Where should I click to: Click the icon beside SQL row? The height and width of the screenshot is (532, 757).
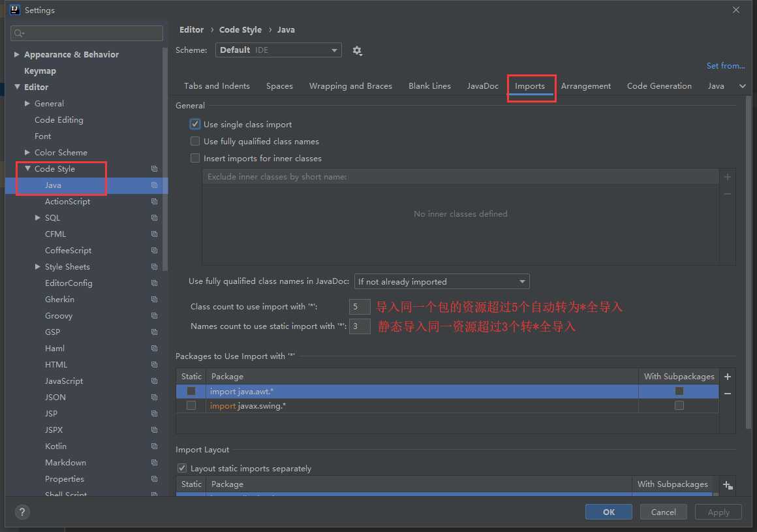click(154, 218)
